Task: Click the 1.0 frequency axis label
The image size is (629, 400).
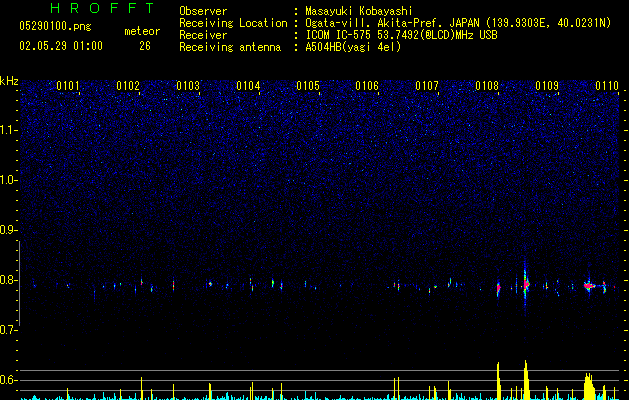Action: coord(9,180)
